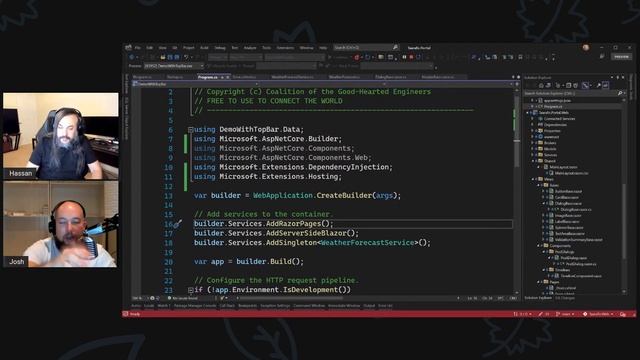Viewport: 640px width, 360px height.
Task: Select ValidationSummaryBase.razor in the tree
Action: 578,240
